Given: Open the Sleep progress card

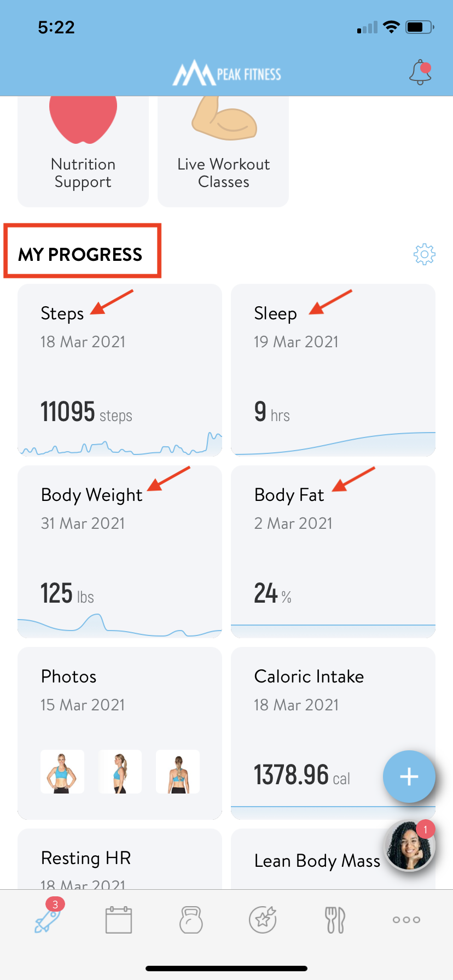Looking at the screenshot, I should click(333, 370).
